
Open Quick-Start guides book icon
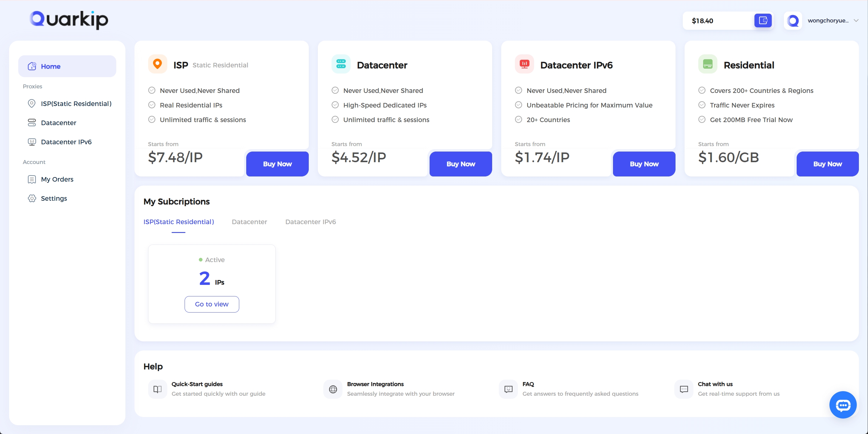(157, 389)
